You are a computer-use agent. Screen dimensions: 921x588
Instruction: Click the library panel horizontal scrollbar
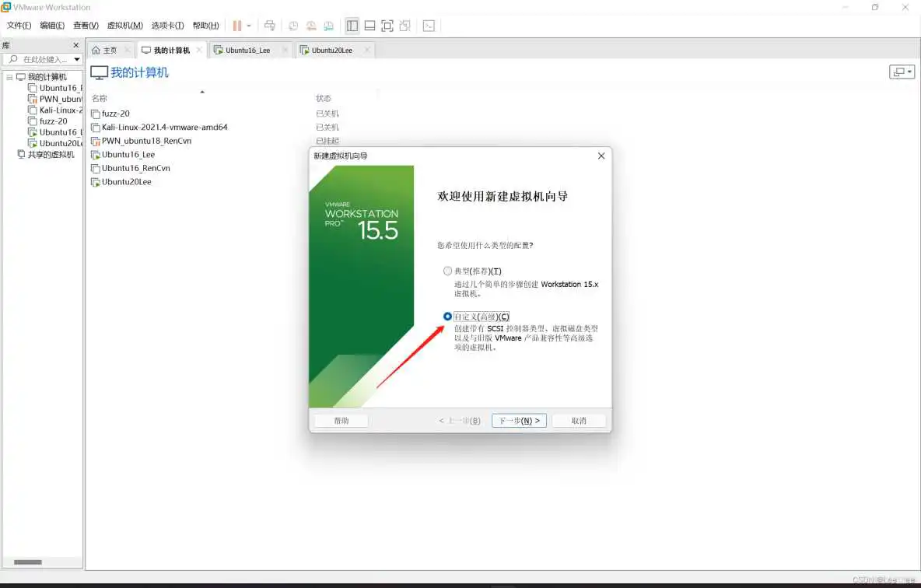click(28, 562)
